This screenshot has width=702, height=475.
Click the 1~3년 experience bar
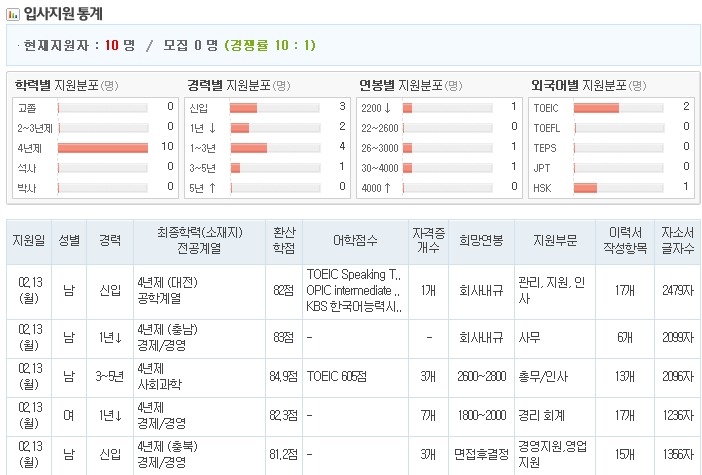click(248, 148)
